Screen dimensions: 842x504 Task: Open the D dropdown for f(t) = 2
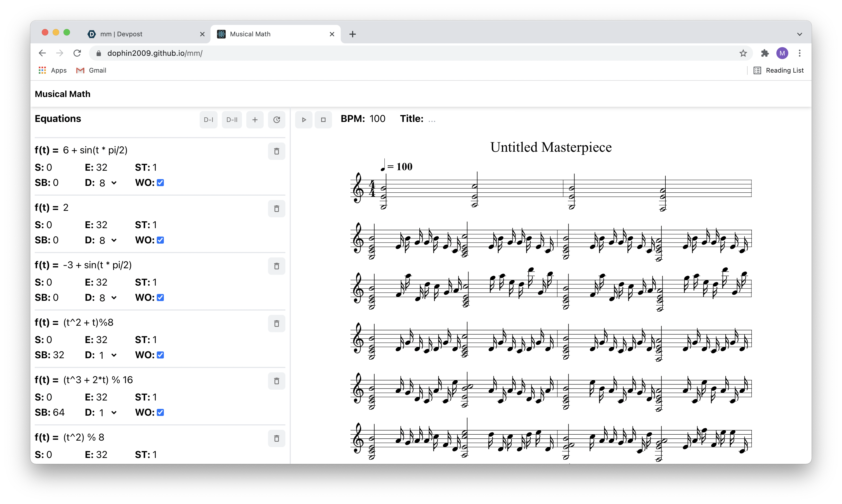coord(108,240)
